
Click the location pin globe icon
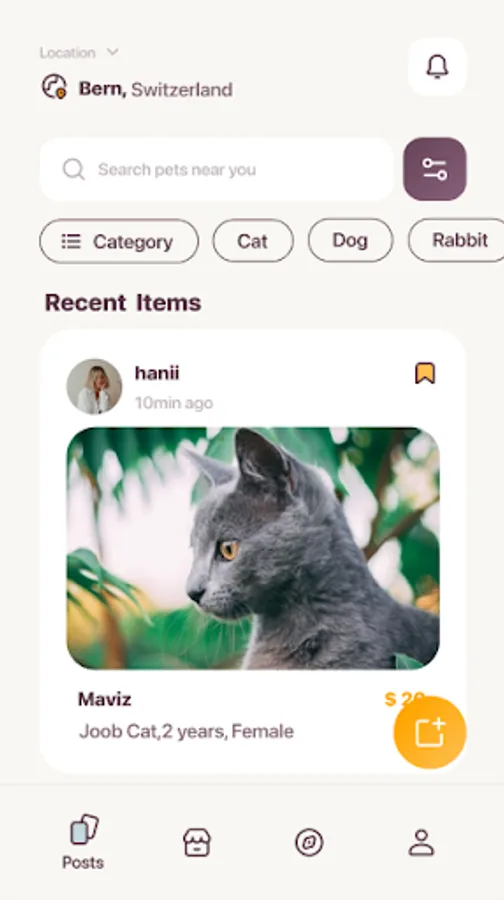[55, 87]
